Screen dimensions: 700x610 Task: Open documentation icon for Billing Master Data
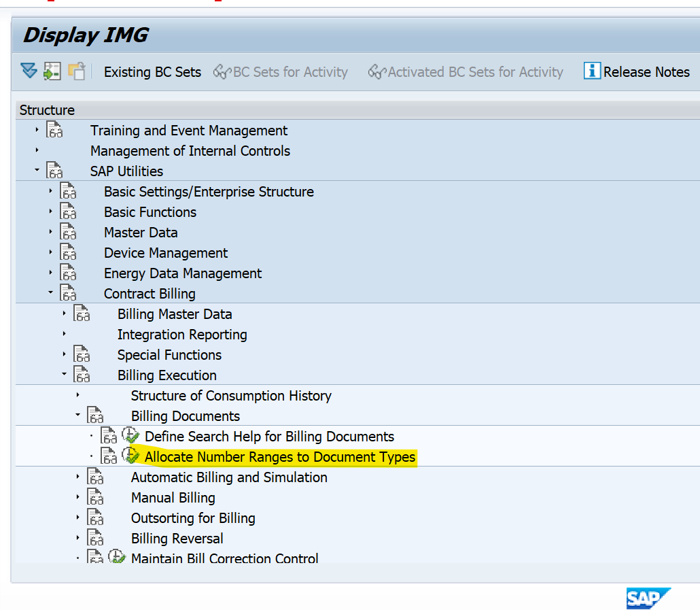(x=82, y=314)
